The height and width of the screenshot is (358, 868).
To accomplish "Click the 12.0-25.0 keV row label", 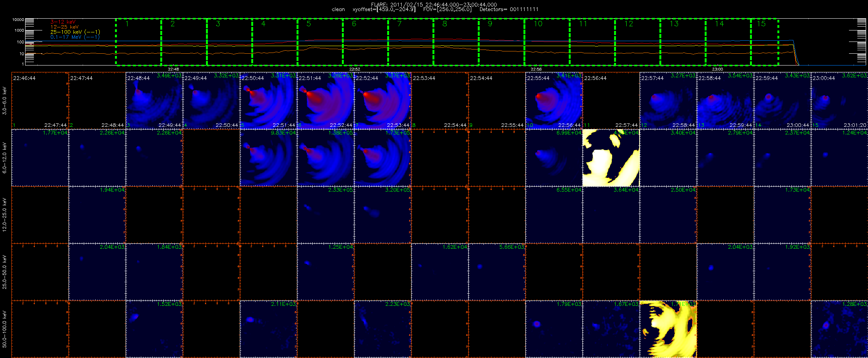I will tap(5, 215).
